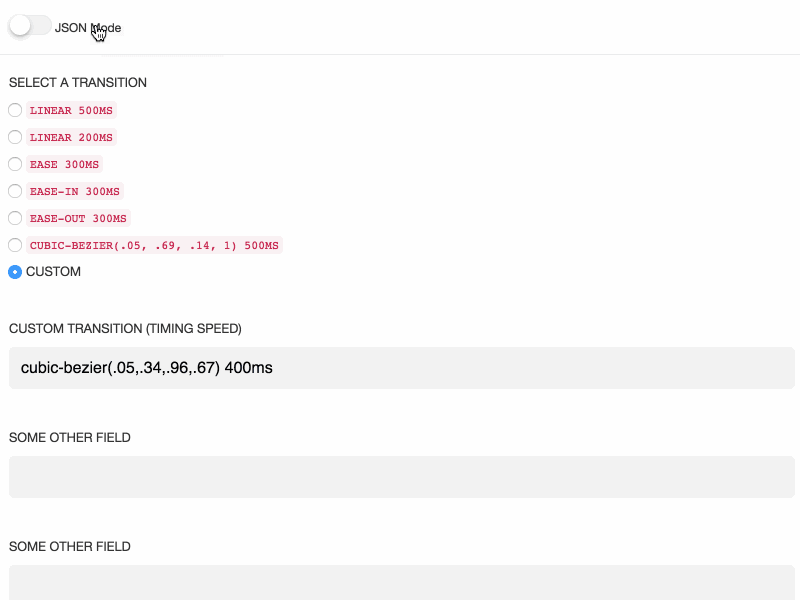Viewport: 800px width, 600px height.
Task: Enable the JSON Mode toggle switch
Action: point(29,23)
